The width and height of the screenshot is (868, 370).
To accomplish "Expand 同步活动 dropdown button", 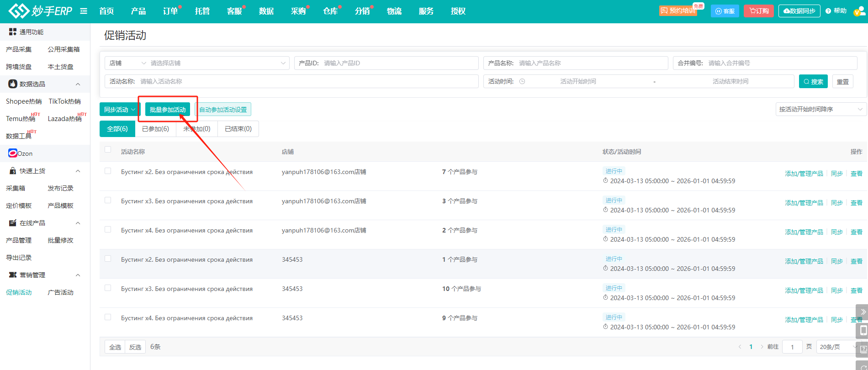I will click(120, 110).
